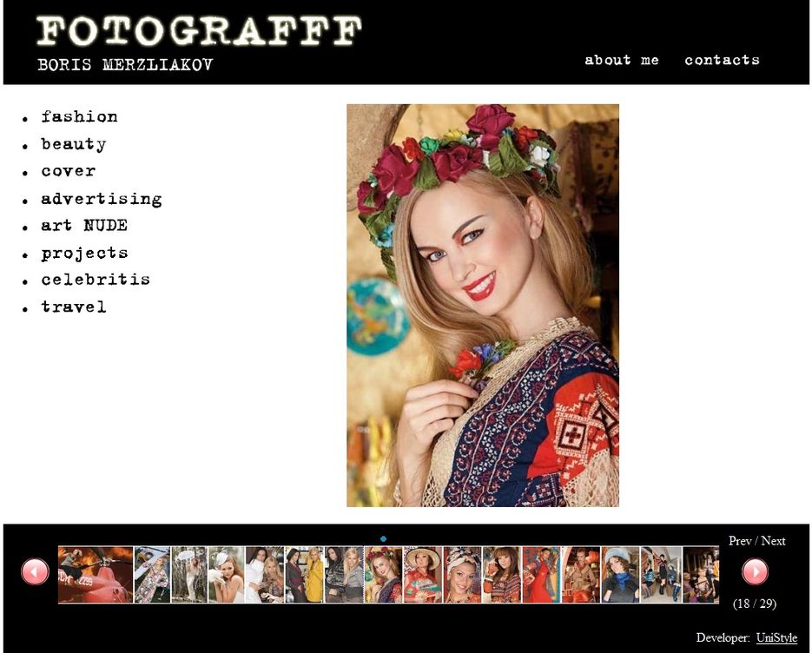The height and width of the screenshot is (653, 812).
Task: Click the left pink arrow to see previous thumbnails
Action: (35, 571)
